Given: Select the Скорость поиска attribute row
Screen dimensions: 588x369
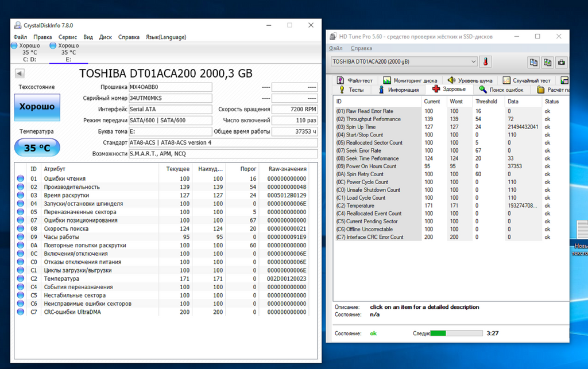Looking at the screenshot, I should coord(163,229).
